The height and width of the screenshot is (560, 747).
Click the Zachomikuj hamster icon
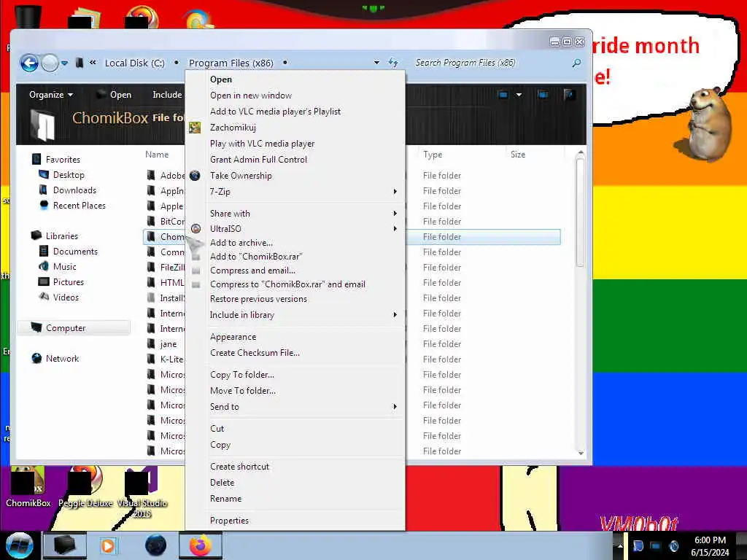click(195, 128)
